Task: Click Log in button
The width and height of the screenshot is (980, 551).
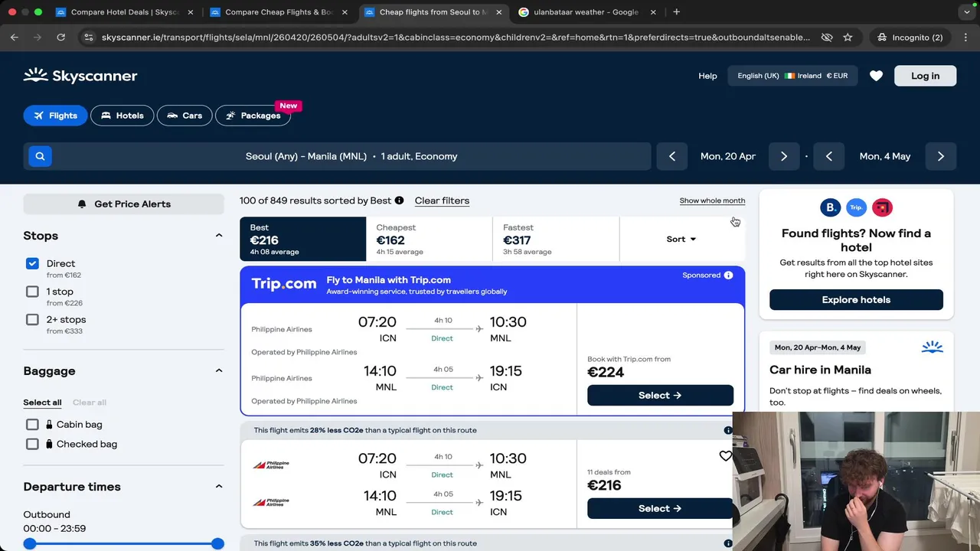Action: [926, 76]
